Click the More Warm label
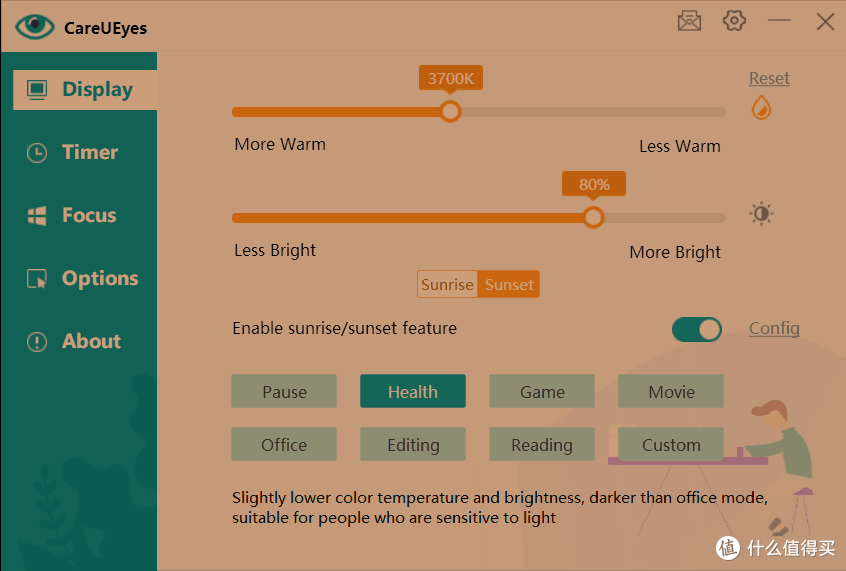The height and width of the screenshot is (571, 846). coord(280,144)
